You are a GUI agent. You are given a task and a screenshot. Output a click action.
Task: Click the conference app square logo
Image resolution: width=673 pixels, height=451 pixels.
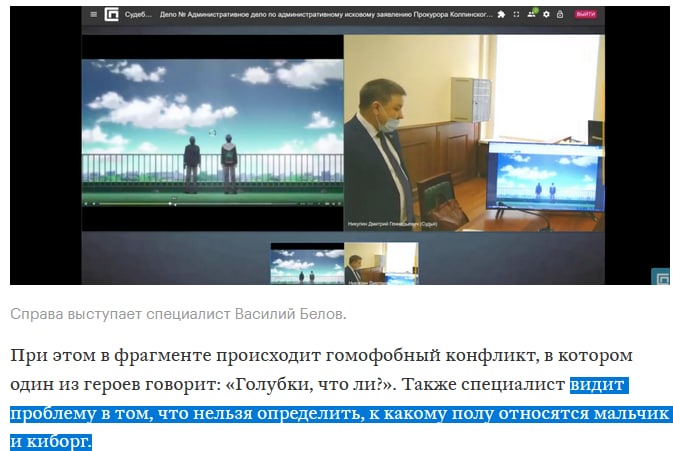112,15
